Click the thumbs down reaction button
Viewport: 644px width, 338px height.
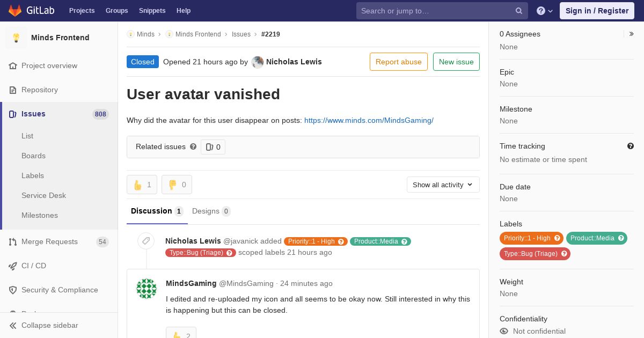[177, 185]
